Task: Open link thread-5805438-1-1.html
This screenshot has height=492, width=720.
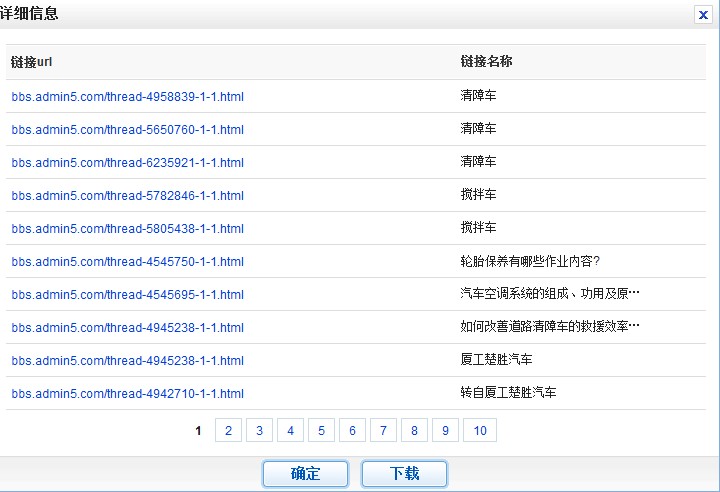Action: 128,229
